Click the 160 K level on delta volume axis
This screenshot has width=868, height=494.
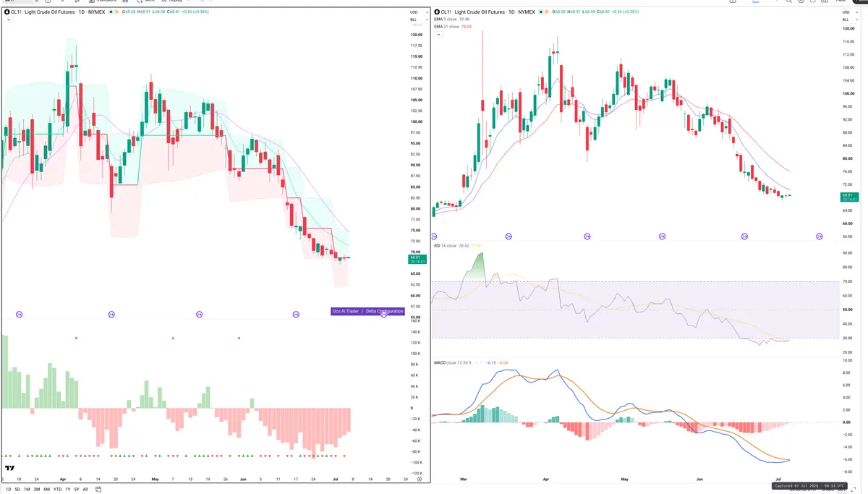click(x=415, y=320)
